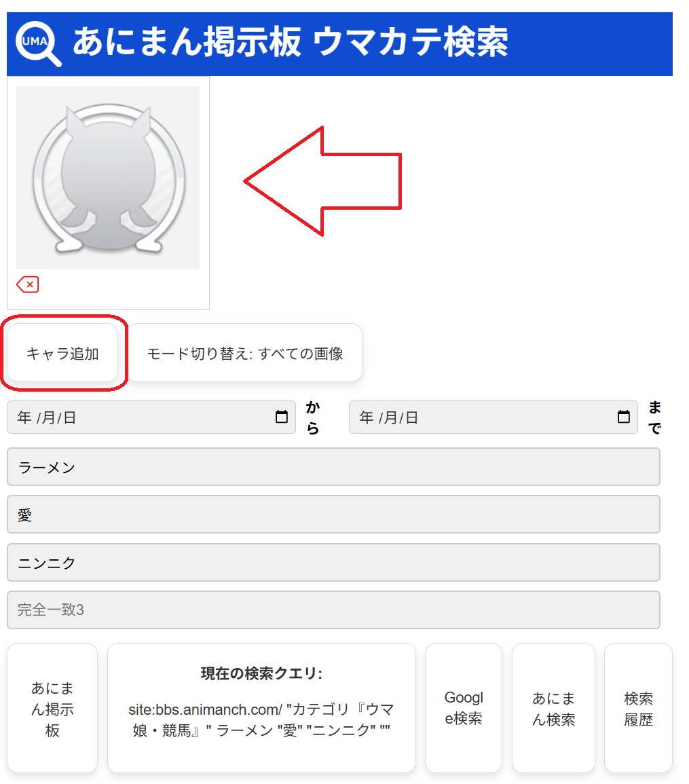
Task: Open the あにまん掲示板 button
Action: 52,709
